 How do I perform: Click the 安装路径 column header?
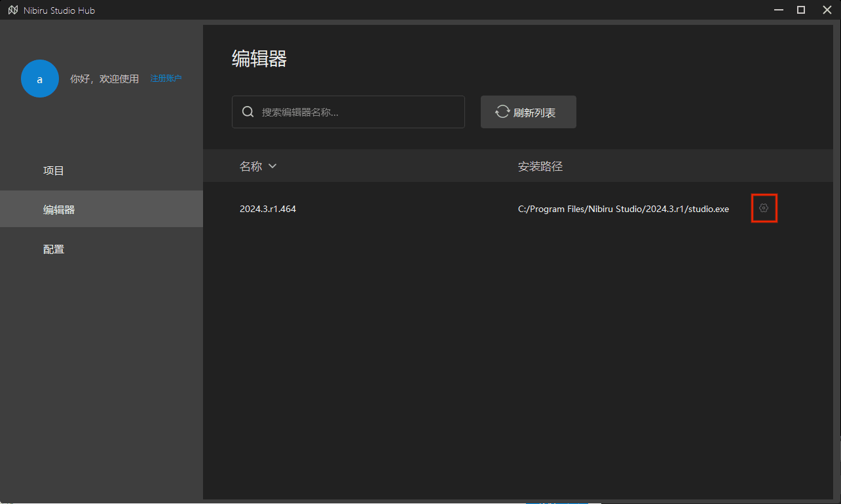pyautogui.click(x=540, y=166)
